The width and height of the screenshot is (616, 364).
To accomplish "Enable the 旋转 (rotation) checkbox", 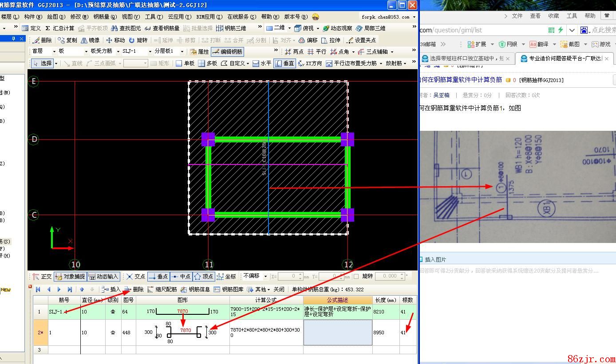I will 356,276.
